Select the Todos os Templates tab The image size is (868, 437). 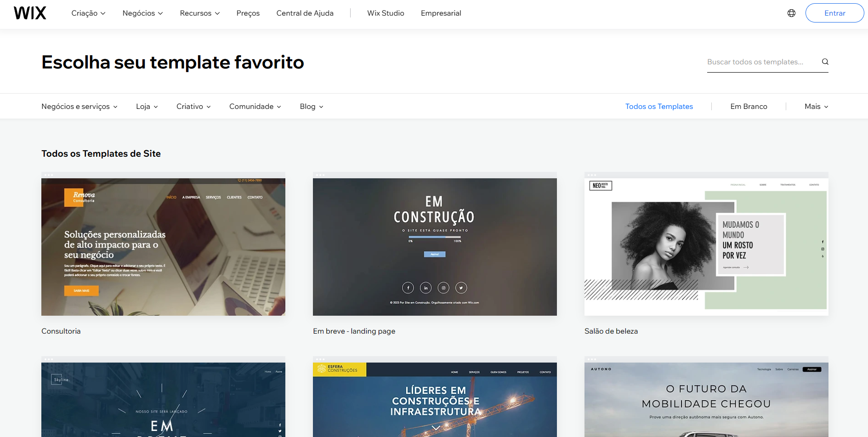659,107
